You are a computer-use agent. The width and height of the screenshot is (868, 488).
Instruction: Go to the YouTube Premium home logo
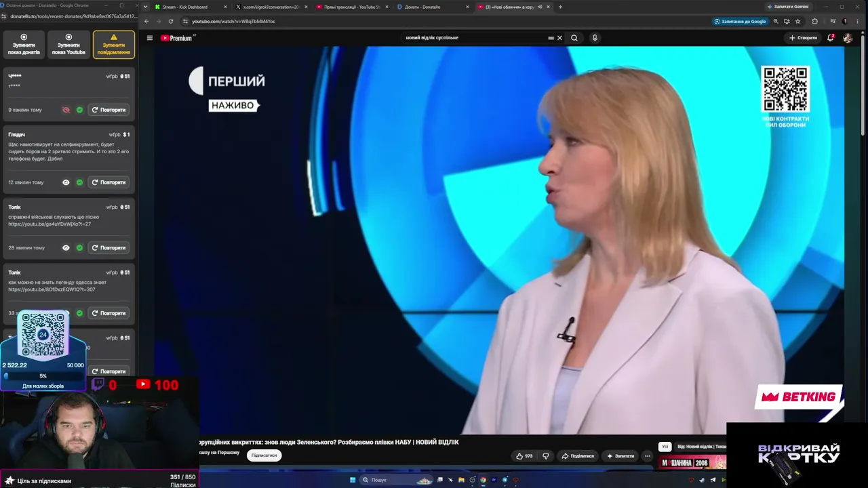coord(176,38)
